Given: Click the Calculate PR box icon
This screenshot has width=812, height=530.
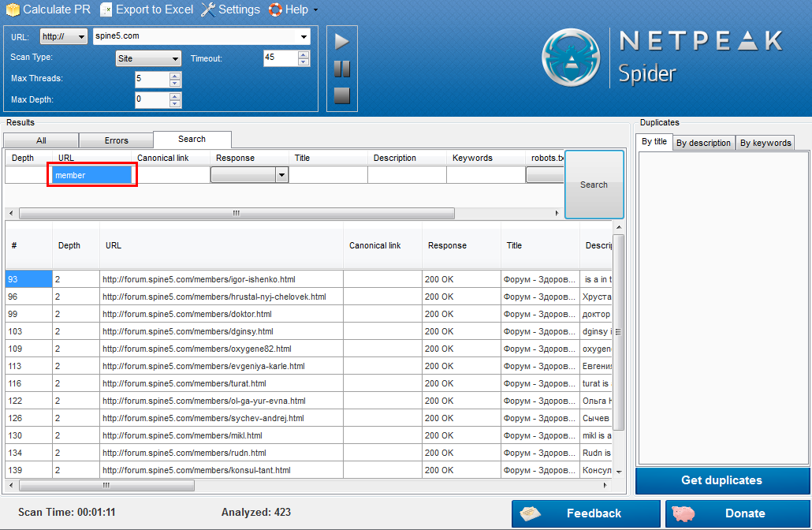Looking at the screenshot, I should click(13, 9).
